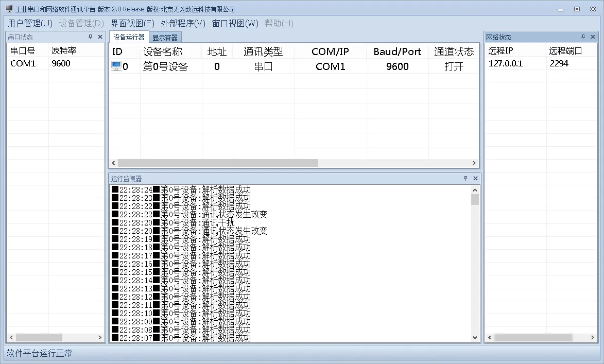The width and height of the screenshot is (604, 364).
Task: Switch to the 显示容器 tab
Action: [165, 38]
